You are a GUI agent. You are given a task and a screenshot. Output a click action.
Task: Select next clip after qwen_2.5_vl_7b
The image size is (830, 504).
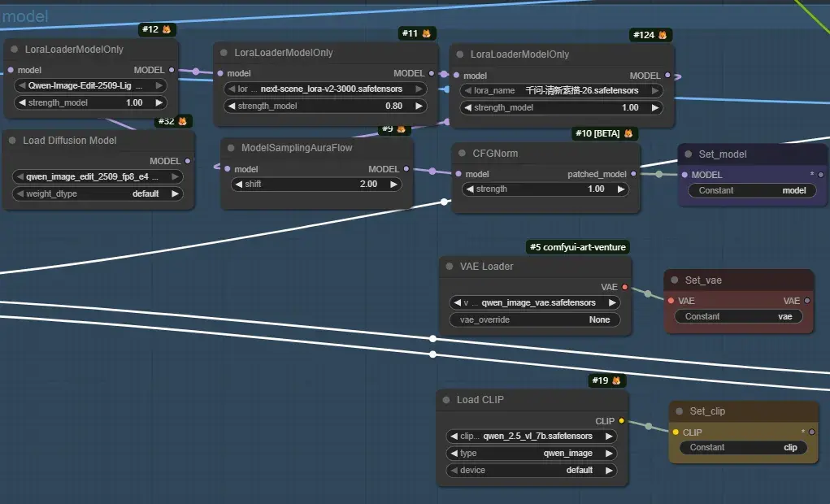[x=609, y=437]
